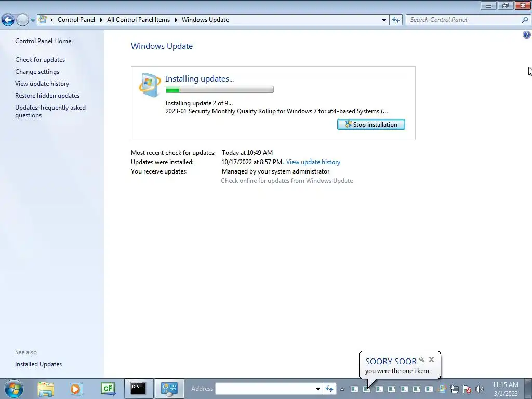Screen dimensions: 532x399
Task: Click the search magnifier icon
Action: (525, 20)
